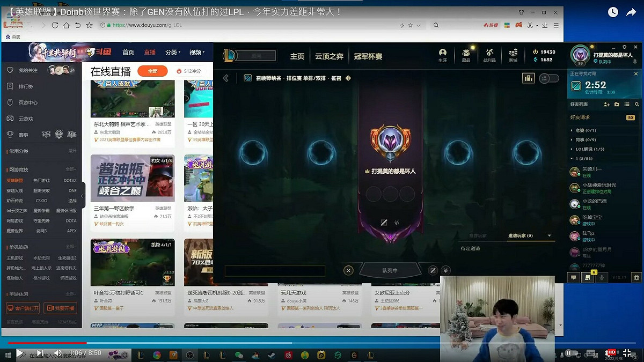The height and width of the screenshot is (362, 644).
Task: Click the 客户端打开 button in the Douyu sidebar
Action: pyautogui.click(x=23, y=308)
